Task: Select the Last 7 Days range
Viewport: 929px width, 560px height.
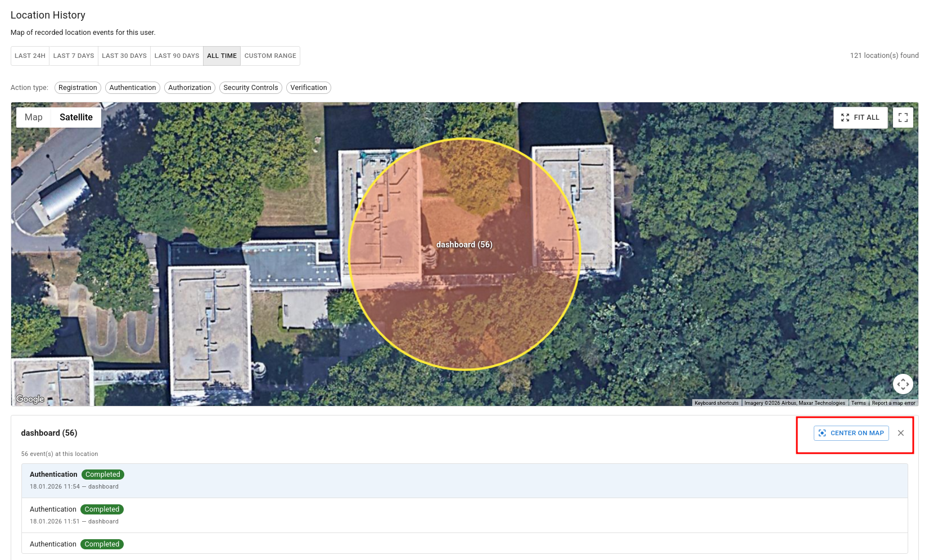Action: point(74,56)
